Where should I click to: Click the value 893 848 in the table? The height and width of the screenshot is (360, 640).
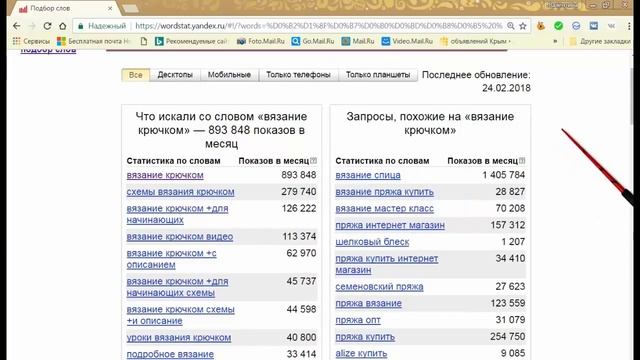[x=298, y=175]
